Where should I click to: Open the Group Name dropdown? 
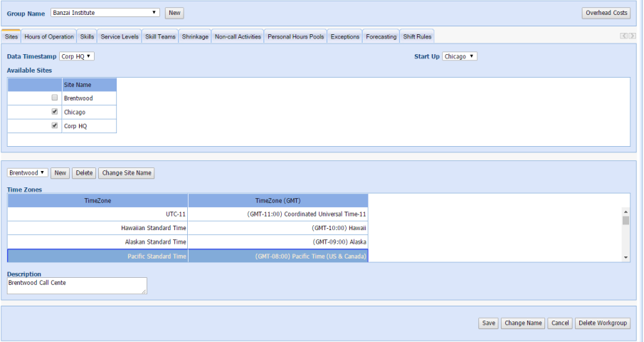[105, 13]
